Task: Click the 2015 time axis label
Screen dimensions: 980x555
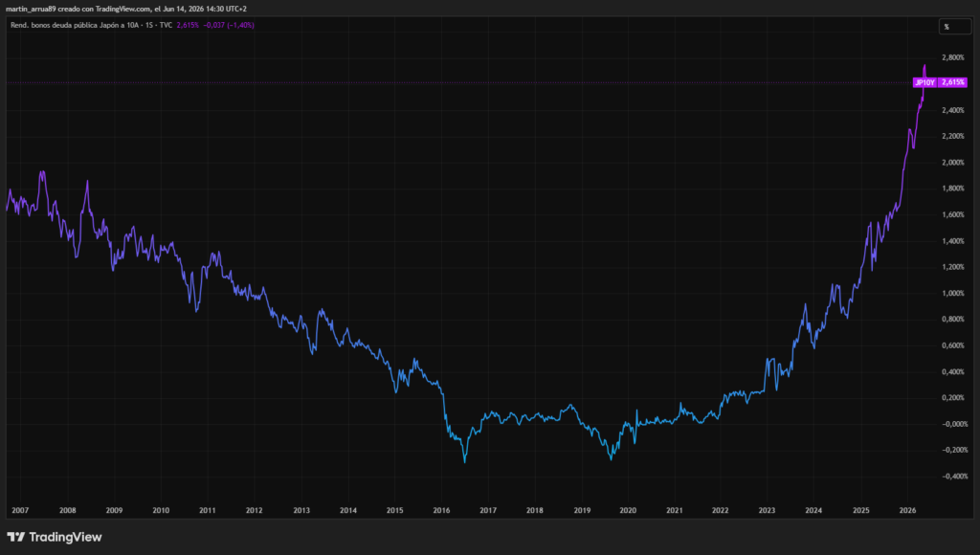Action: coord(394,511)
